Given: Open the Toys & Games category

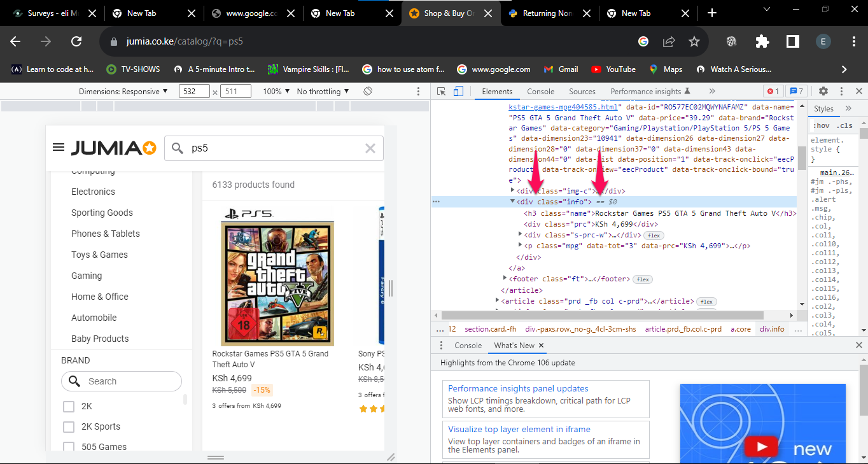Looking at the screenshot, I should tap(99, 255).
